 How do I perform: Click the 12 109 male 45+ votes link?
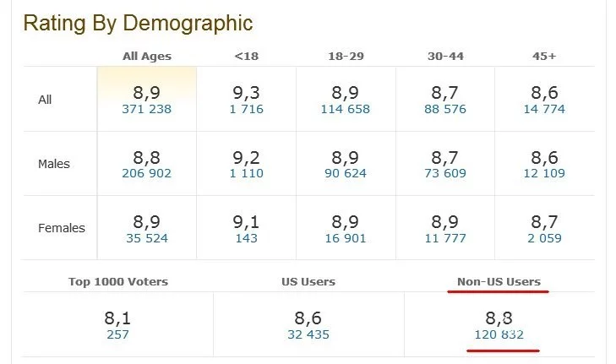(x=543, y=173)
